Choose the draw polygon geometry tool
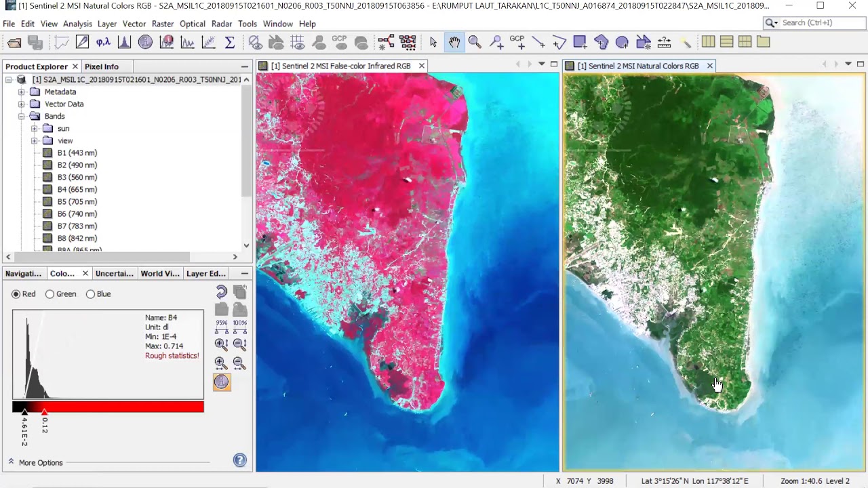The width and height of the screenshot is (868, 488). pyautogui.click(x=601, y=43)
